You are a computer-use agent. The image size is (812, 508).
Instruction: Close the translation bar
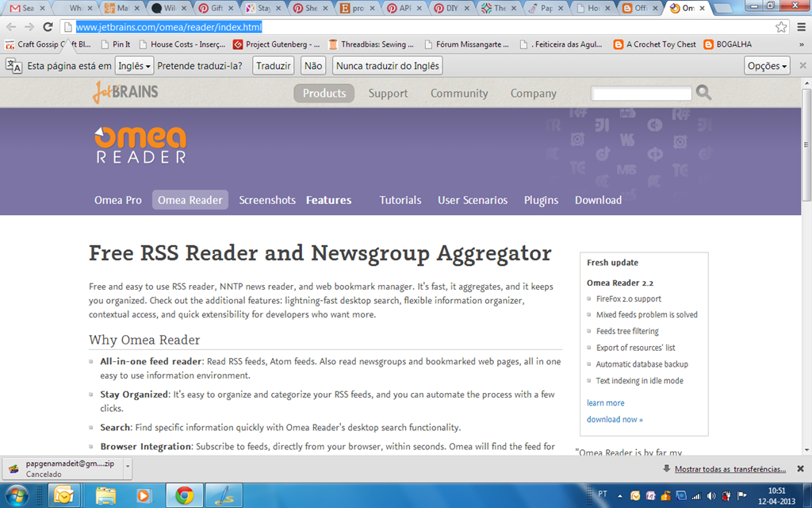pyautogui.click(x=802, y=65)
